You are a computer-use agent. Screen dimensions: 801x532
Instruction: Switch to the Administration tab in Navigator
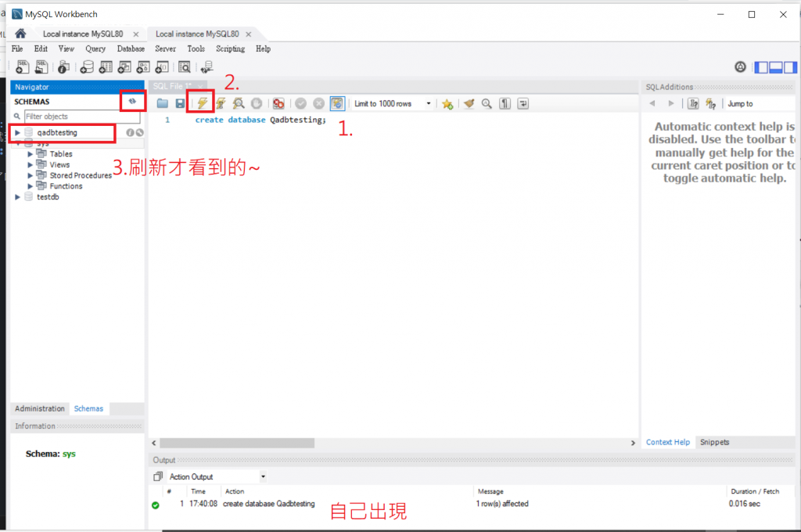click(40, 409)
